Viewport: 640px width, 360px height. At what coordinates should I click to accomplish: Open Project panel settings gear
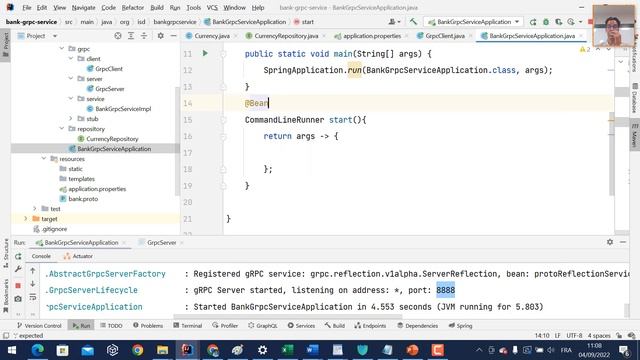(x=161, y=36)
